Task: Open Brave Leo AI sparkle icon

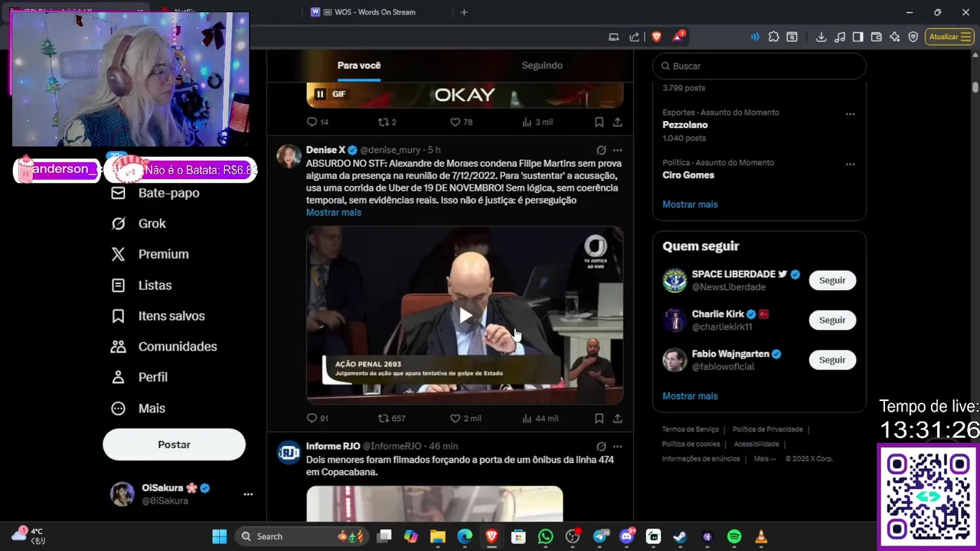Action: tap(894, 37)
